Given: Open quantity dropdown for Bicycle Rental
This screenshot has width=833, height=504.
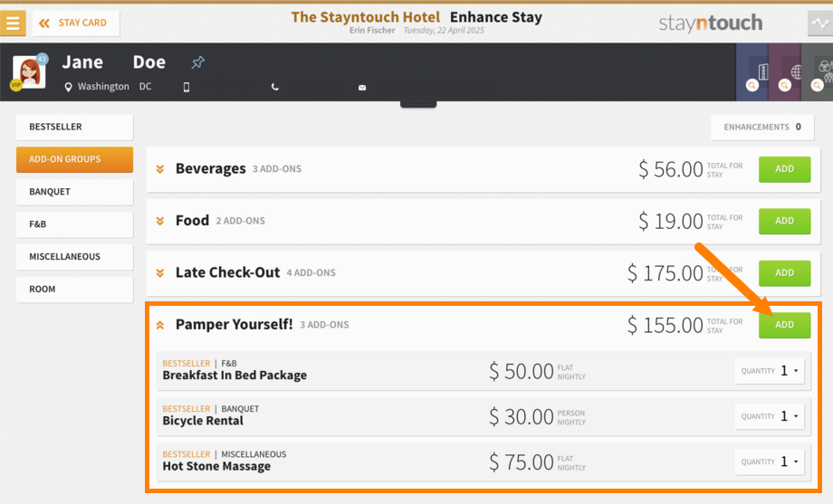Looking at the screenshot, I should click(770, 416).
